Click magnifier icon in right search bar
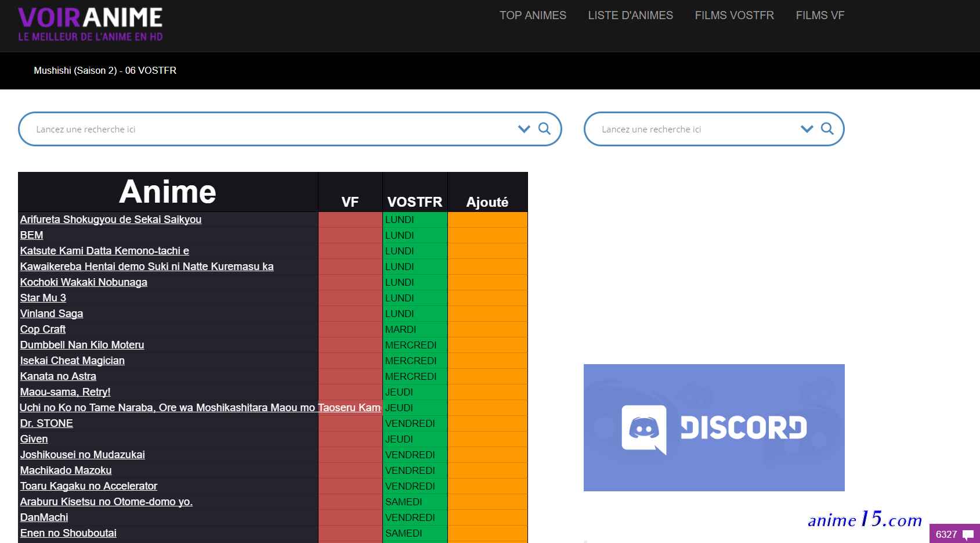This screenshot has width=980, height=543. tap(827, 128)
